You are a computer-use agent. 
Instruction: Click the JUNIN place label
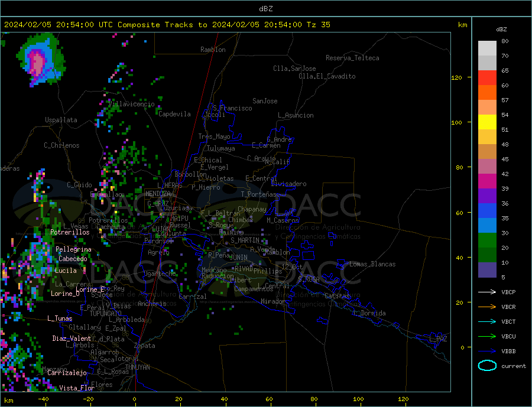239,258
